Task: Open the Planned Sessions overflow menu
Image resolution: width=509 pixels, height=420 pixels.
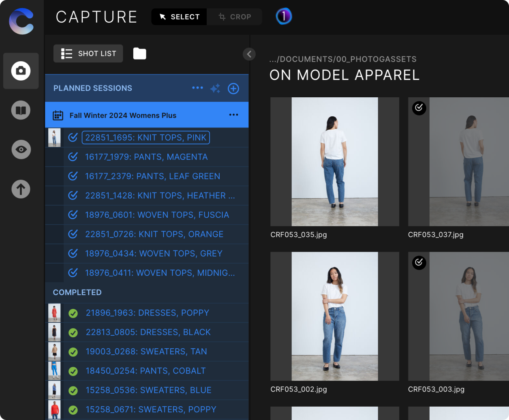Action: pyautogui.click(x=197, y=88)
